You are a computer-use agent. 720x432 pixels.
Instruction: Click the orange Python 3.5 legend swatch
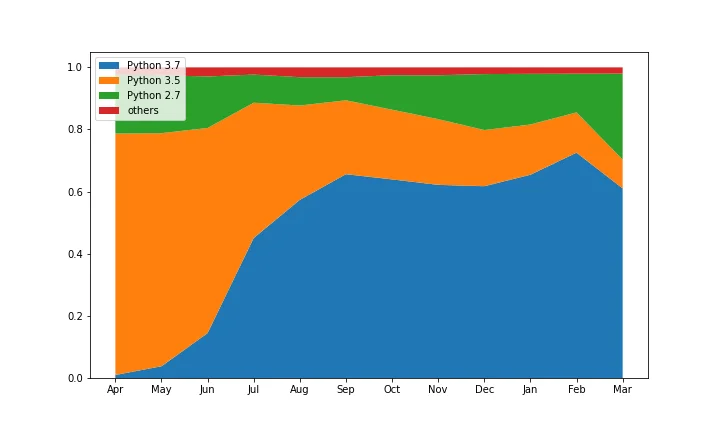pos(109,80)
